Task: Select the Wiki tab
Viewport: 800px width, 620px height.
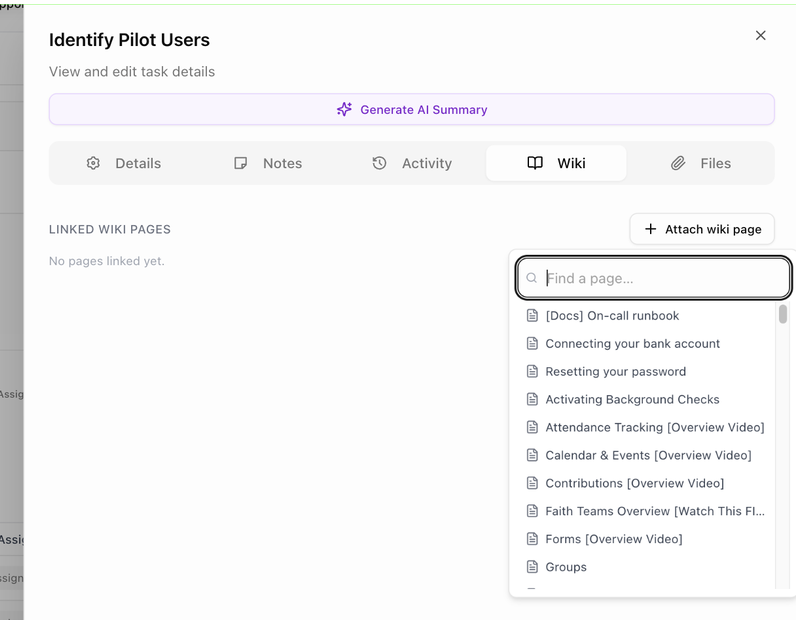Action: coord(556,163)
